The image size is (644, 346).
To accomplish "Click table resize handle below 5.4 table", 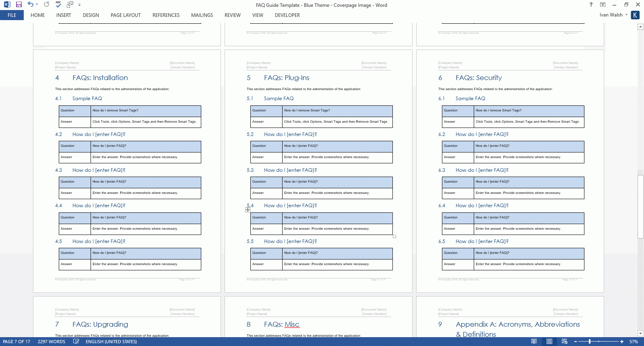I will point(394,237).
